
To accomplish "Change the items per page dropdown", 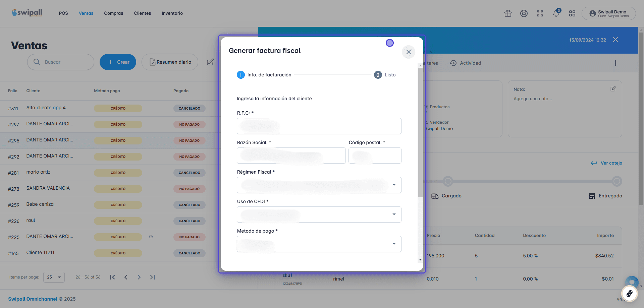I will pyautogui.click(x=54, y=277).
